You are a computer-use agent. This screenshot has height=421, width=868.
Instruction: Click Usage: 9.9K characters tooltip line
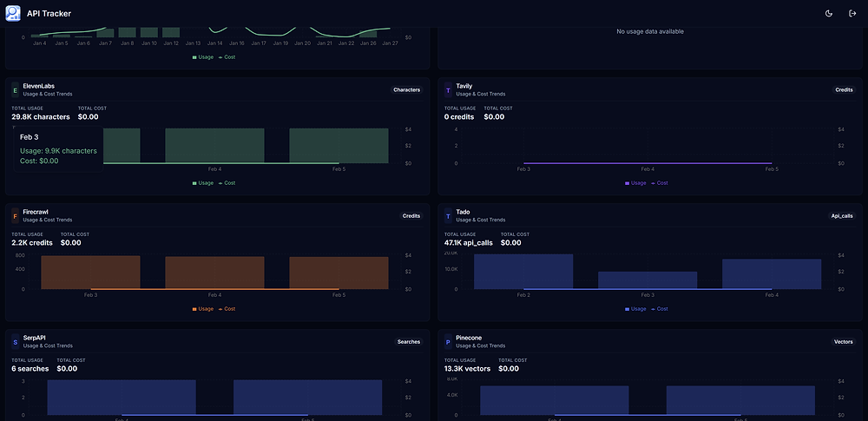coord(58,151)
